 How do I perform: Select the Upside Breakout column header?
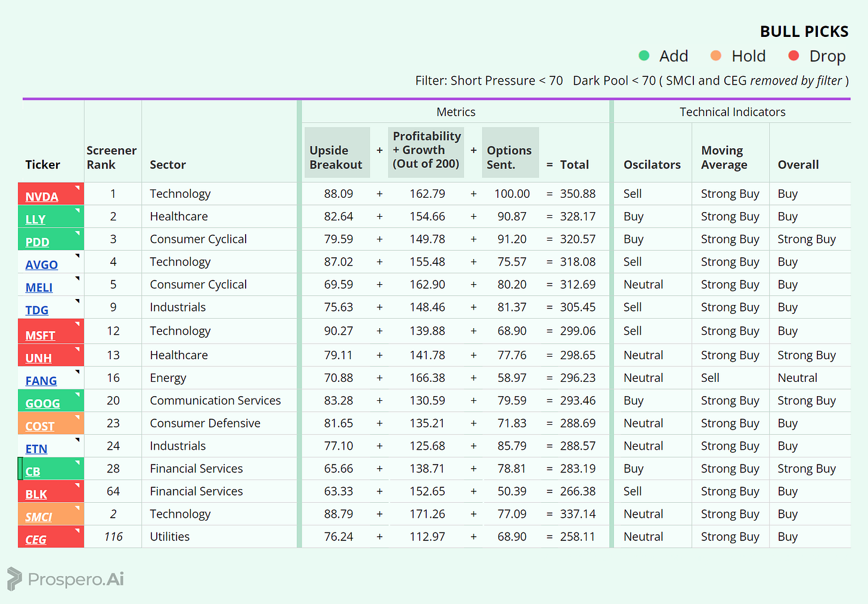click(337, 152)
